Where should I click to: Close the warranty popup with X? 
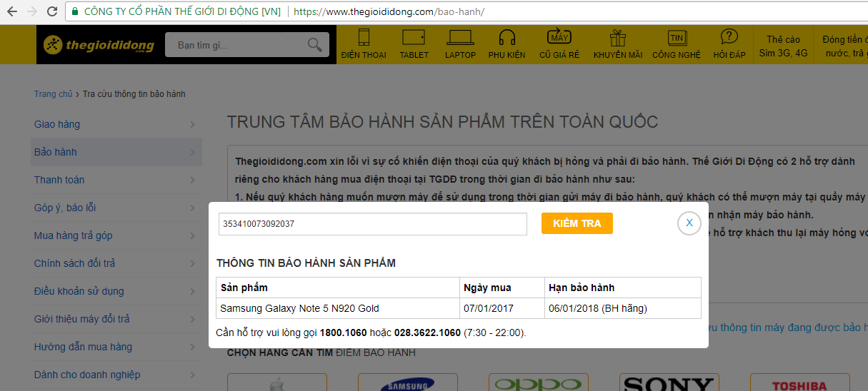[x=689, y=223]
